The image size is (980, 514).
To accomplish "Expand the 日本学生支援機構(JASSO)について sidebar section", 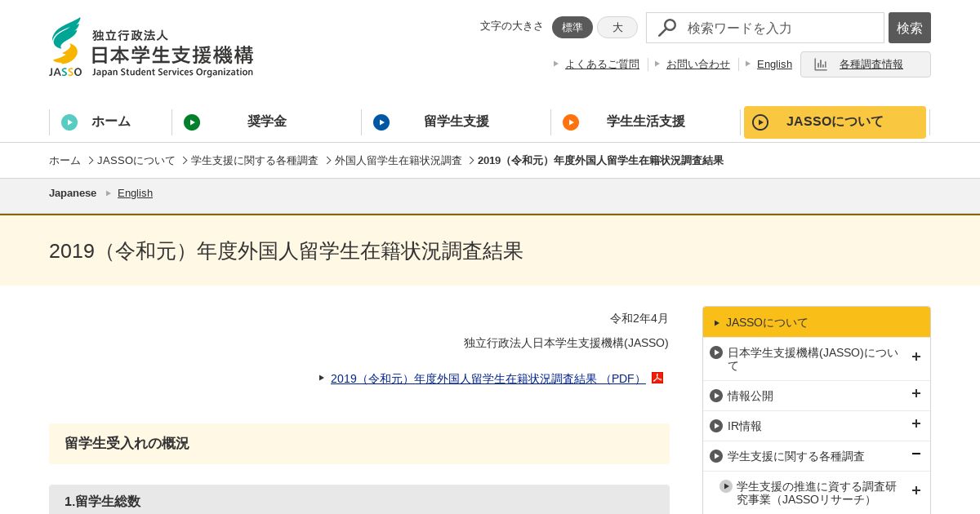I will tap(916, 357).
